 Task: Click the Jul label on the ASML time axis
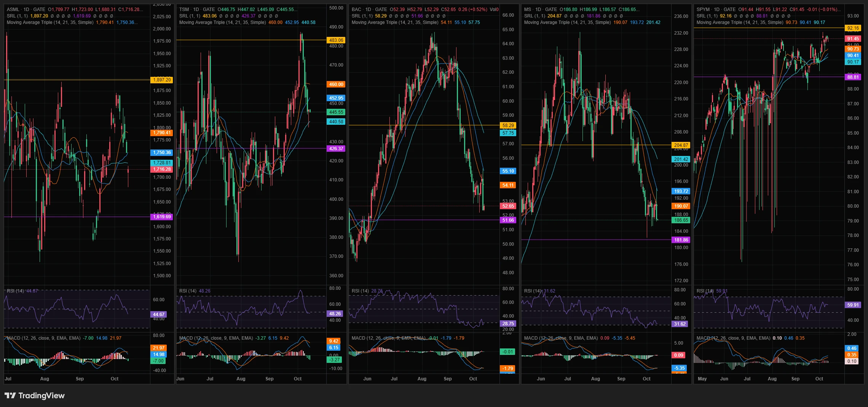coord(8,379)
